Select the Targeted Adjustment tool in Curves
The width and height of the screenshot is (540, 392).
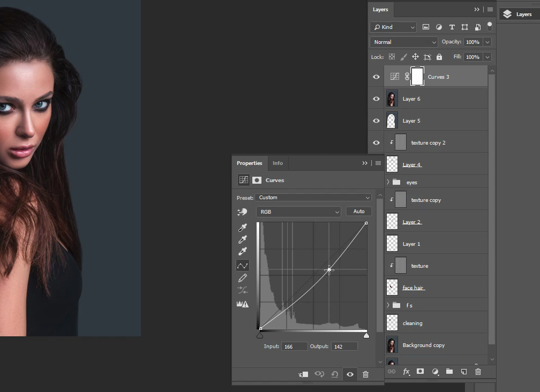coord(242,212)
